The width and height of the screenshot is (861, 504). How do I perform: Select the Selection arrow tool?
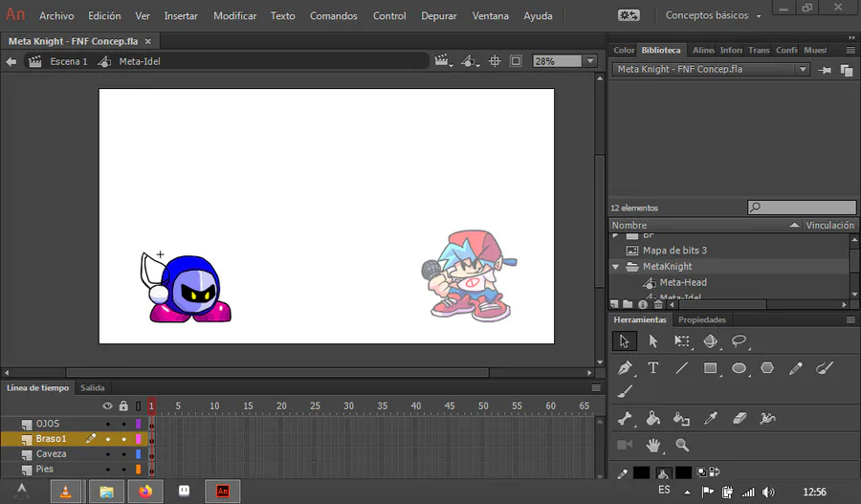coord(625,340)
